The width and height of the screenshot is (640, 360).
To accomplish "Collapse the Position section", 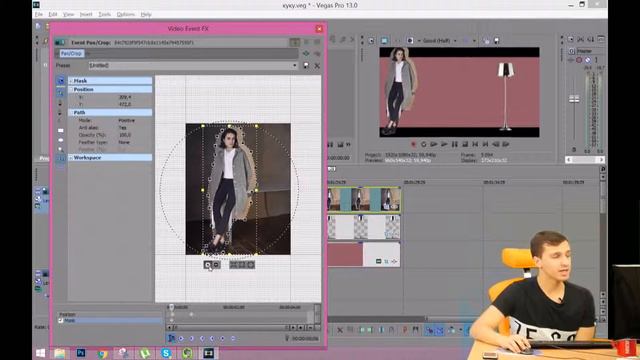I will click(x=71, y=89).
